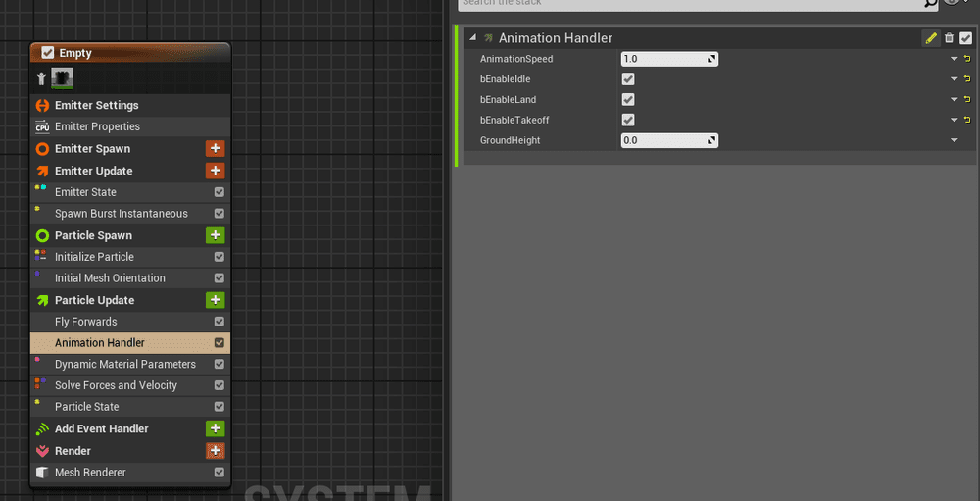Open bEnableLand row dropdown arrow
Viewport: 980px width, 501px height.
click(x=954, y=100)
